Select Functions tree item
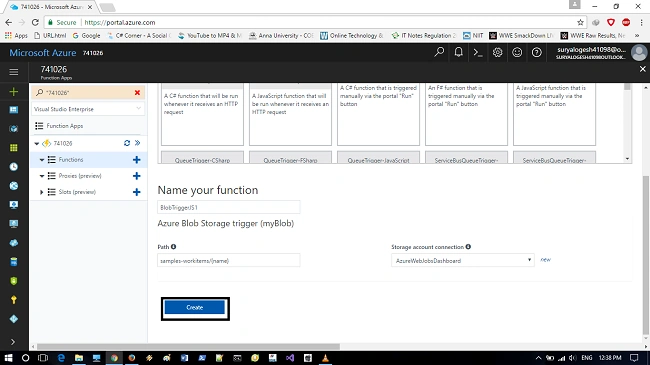The height and width of the screenshot is (365, 650). point(71,160)
